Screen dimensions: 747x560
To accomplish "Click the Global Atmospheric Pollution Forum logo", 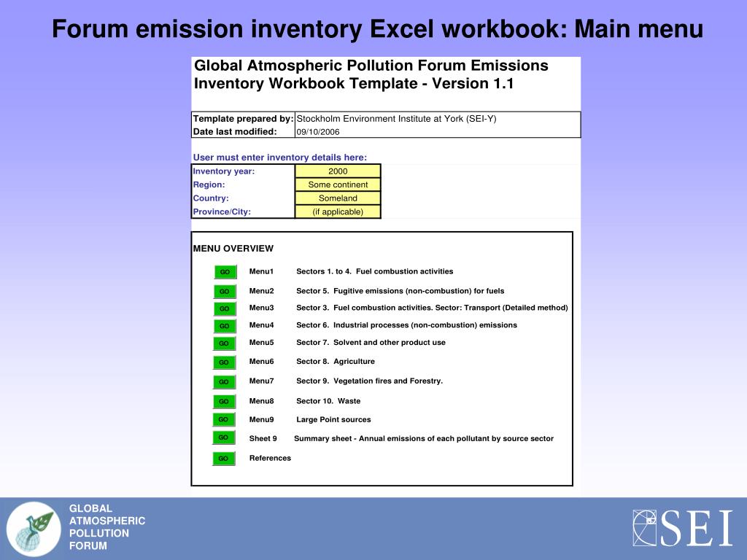I will click(x=34, y=529).
